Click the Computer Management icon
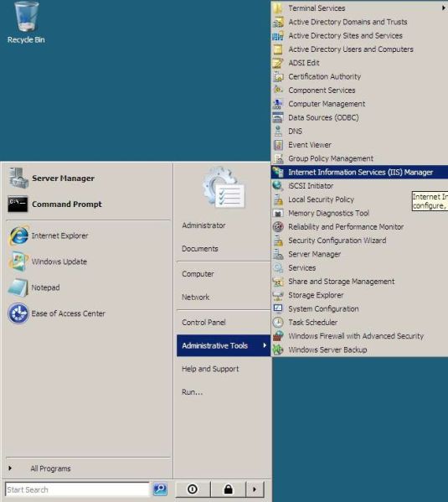448x502 pixels. 278,104
